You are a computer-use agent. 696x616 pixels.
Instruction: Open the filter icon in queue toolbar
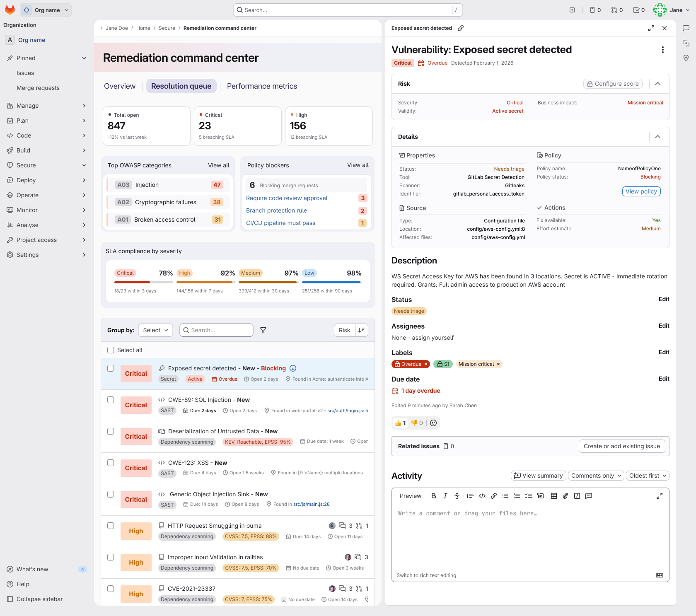pos(263,330)
